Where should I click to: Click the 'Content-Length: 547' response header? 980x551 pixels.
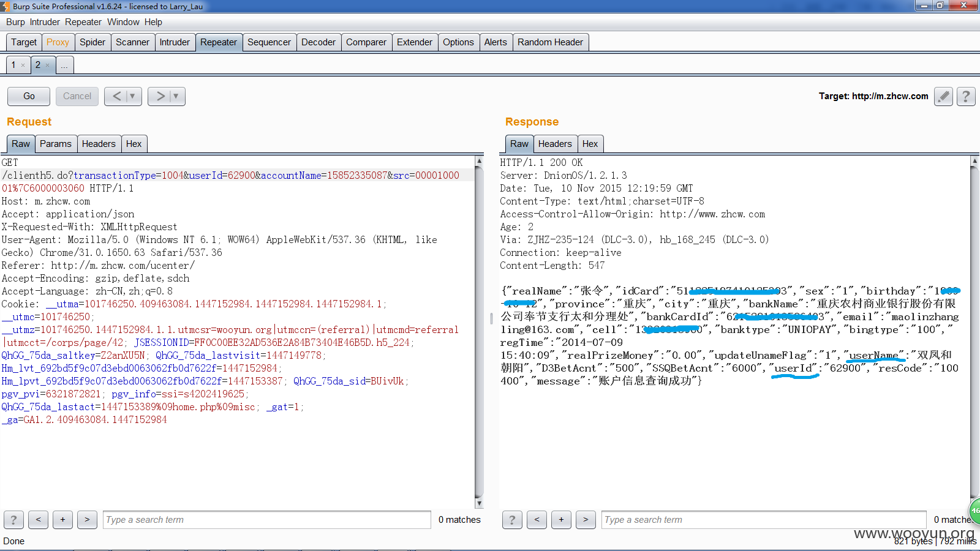point(552,266)
